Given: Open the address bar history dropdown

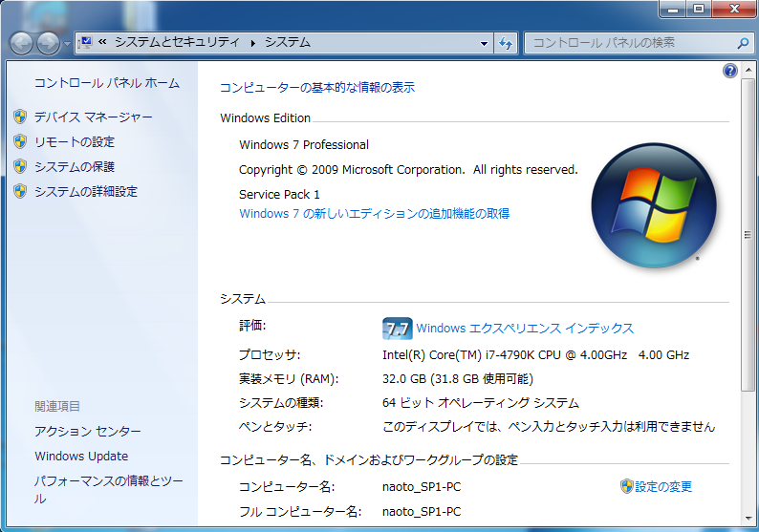Looking at the screenshot, I should (x=484, y=44).
